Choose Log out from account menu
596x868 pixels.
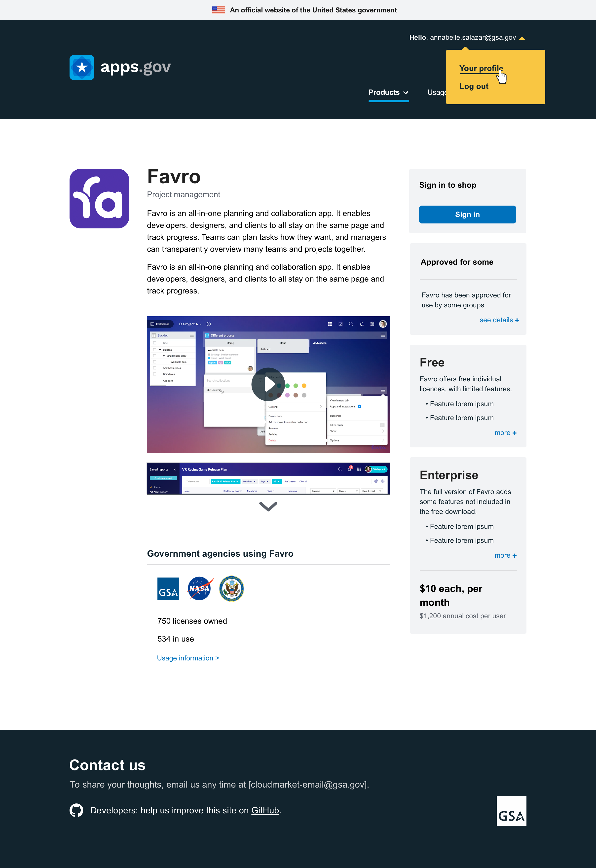(x=473, y=86)
